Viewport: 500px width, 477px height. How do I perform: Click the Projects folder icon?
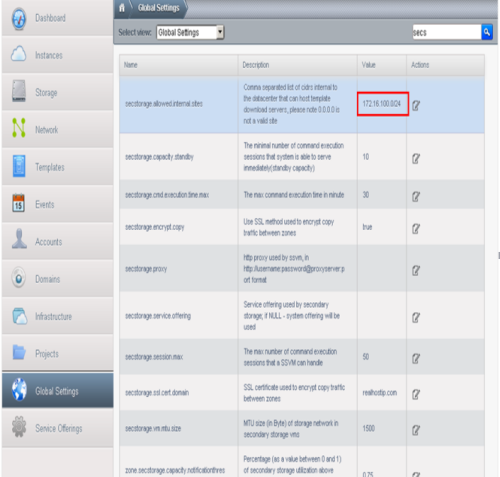(x=19, y=352)
